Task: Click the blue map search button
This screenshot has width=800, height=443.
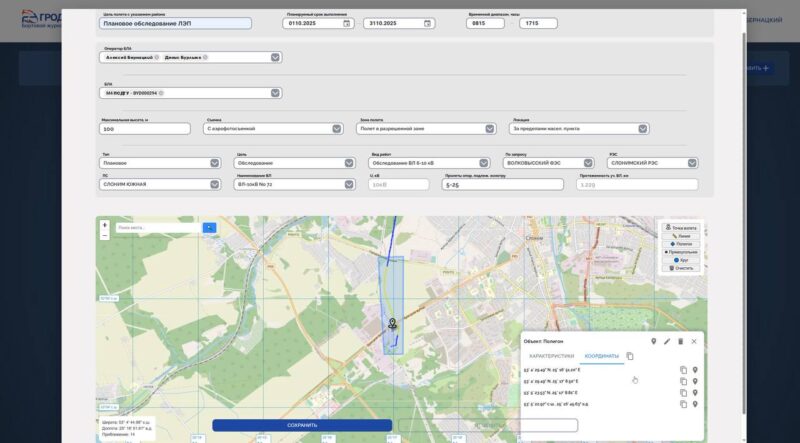Action: pos(209,228)
